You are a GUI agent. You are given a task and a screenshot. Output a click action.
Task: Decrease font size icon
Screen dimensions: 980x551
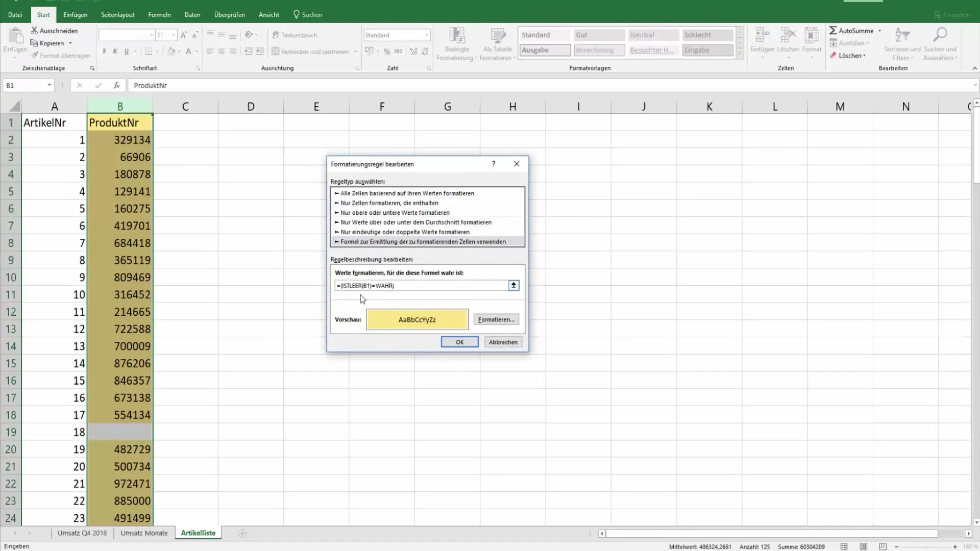pyautogui.click(x=195, y=35)
